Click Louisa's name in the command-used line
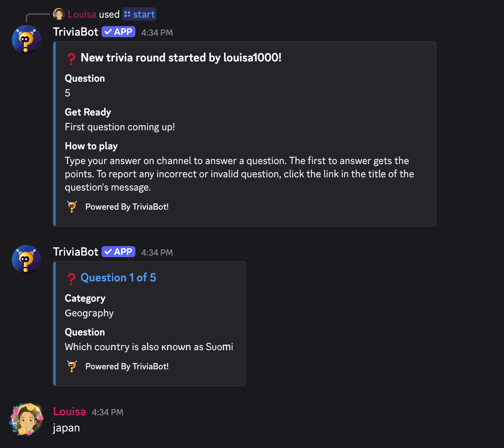The image size is (504, 448). 82,14
